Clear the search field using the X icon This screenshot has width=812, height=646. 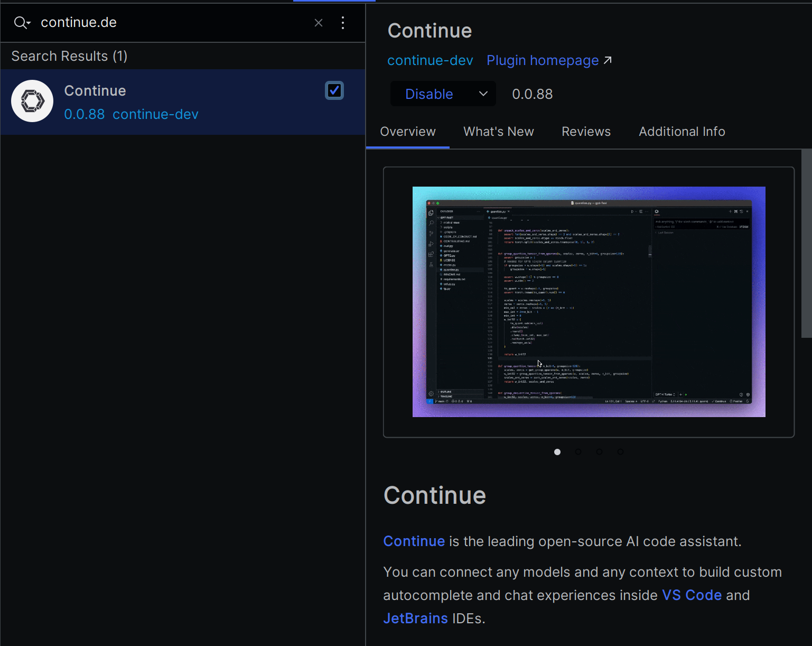319,22
